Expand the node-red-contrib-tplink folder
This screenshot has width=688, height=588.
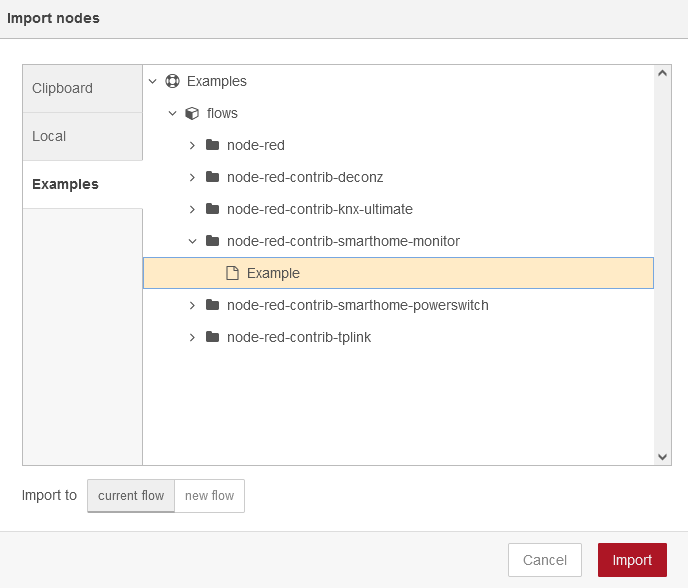tap(192, 337)
